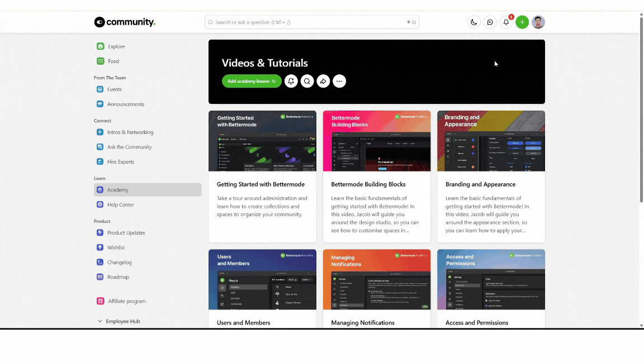
Task: Open the messages chat icon
Action: tap(490, 22)
